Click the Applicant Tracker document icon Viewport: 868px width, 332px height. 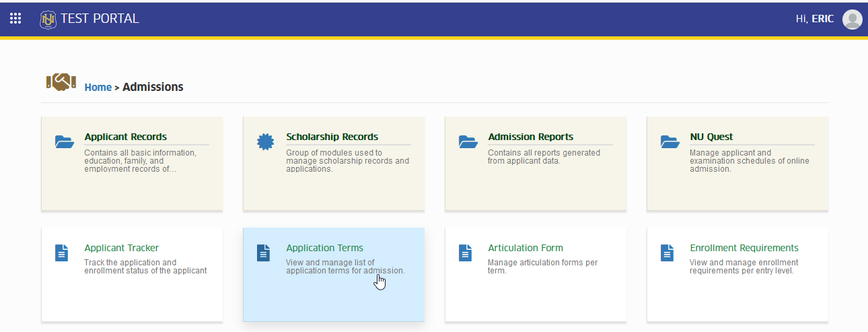tap(62, 253)
